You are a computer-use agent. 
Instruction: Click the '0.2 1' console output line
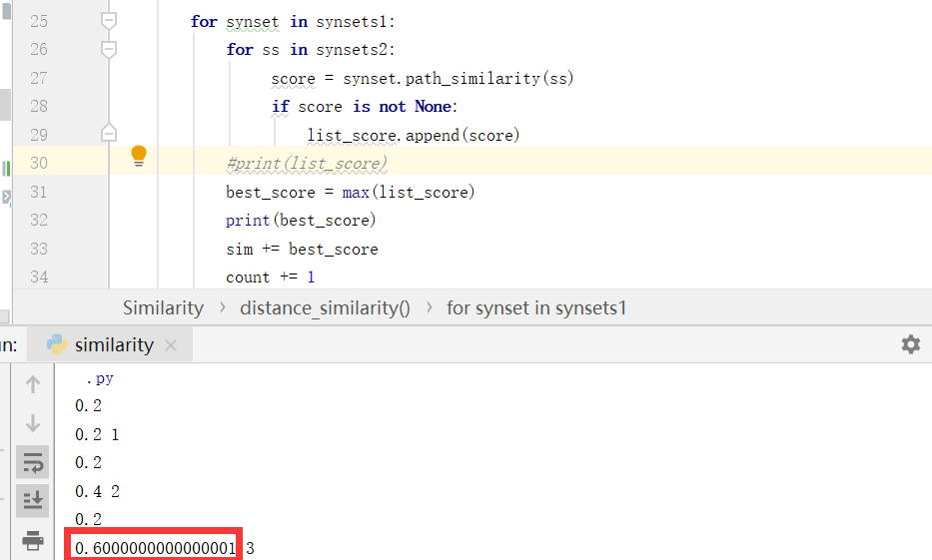(x=97, y=434)
